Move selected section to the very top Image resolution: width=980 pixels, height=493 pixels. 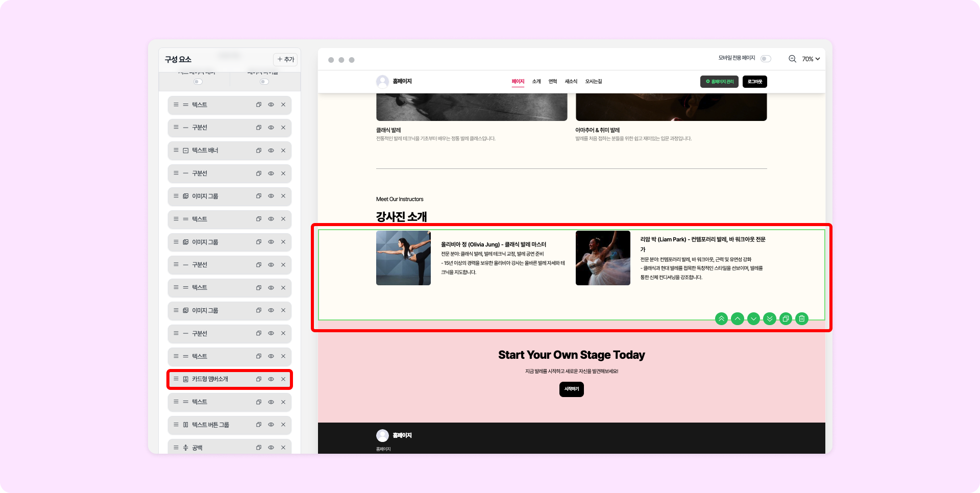click(x=721, y=319)
